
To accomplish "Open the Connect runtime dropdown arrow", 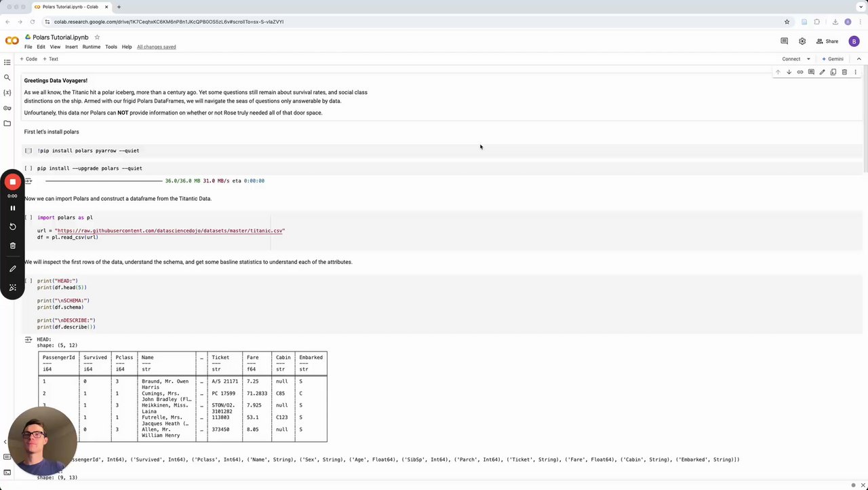I will (x=808, y=59).
